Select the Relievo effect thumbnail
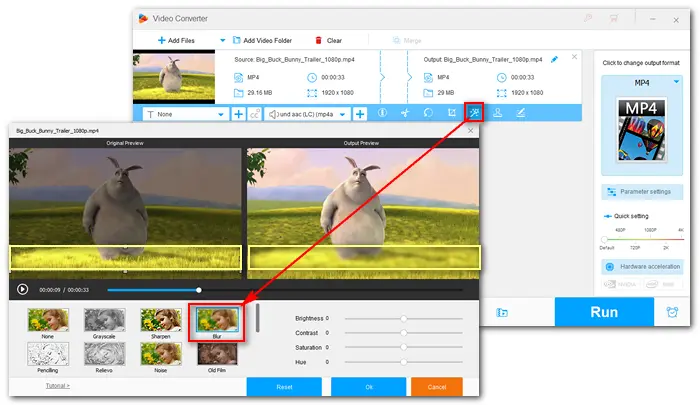The image size is (700, 405). (104, 354)
